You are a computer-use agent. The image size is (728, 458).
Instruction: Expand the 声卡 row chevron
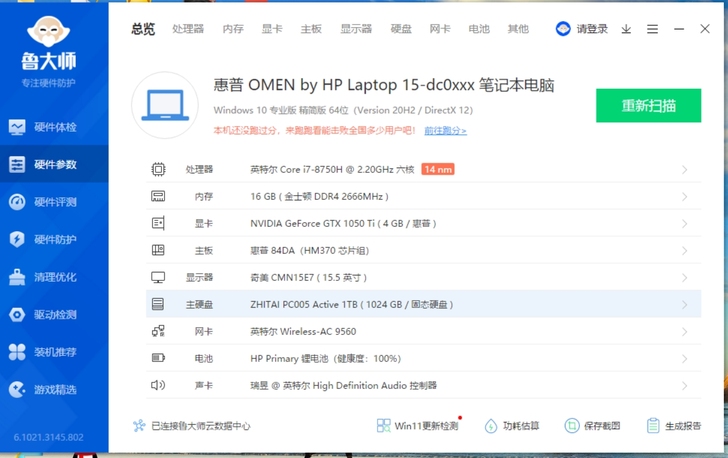(684, 385)
